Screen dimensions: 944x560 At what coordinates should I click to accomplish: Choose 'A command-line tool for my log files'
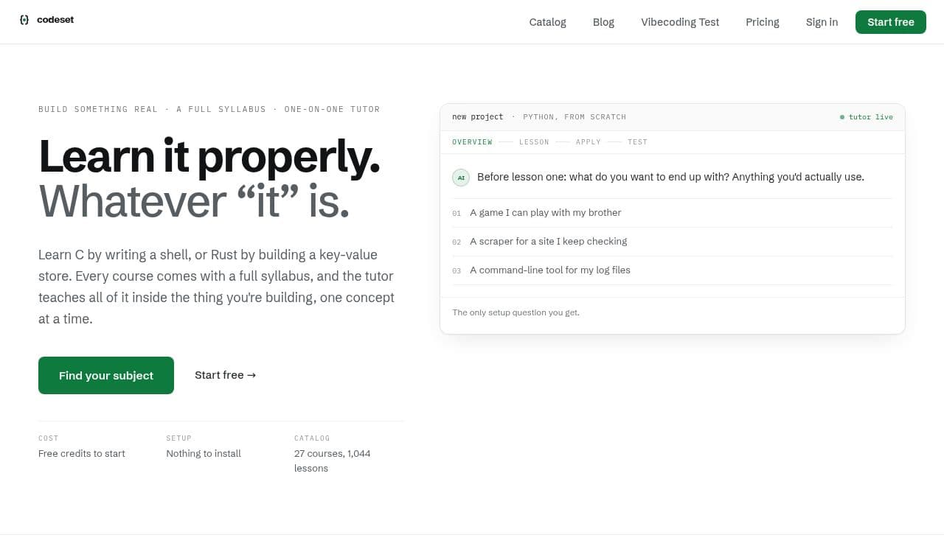673,270
